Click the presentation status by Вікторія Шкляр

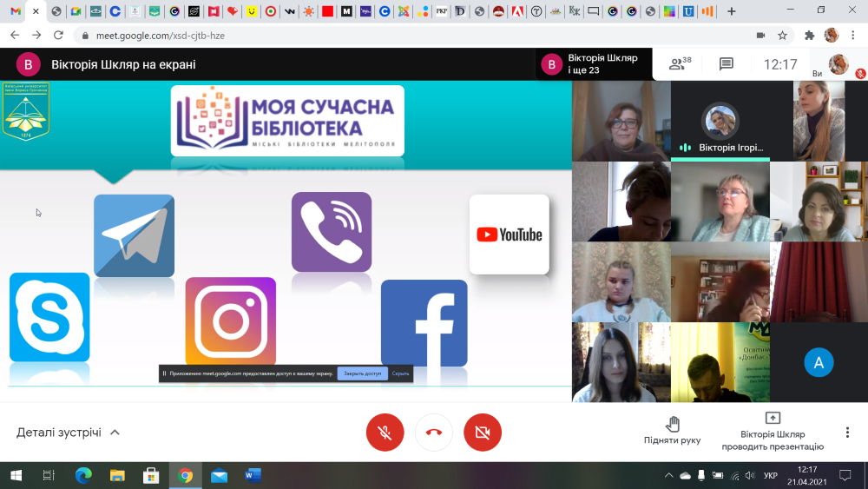773,433
